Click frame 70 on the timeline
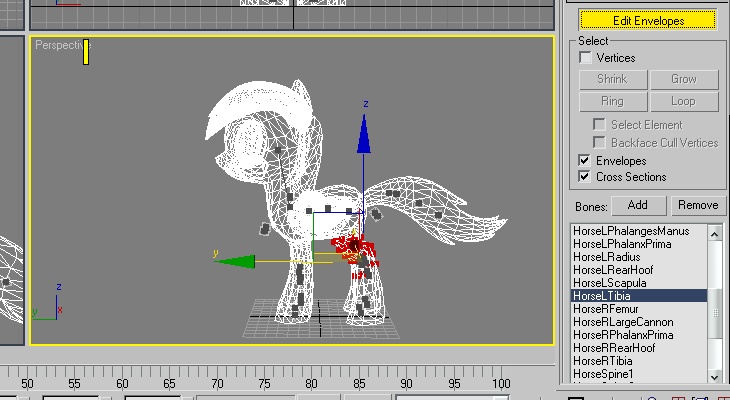The width and height of the screenshot is (730, 400). click(x=217, y=384)
